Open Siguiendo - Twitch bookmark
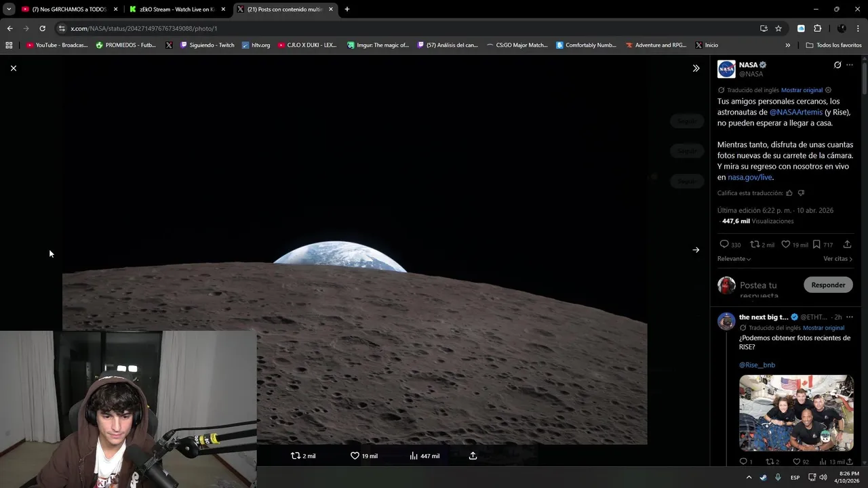The image size is (868, 488). [x=207, y=45]
